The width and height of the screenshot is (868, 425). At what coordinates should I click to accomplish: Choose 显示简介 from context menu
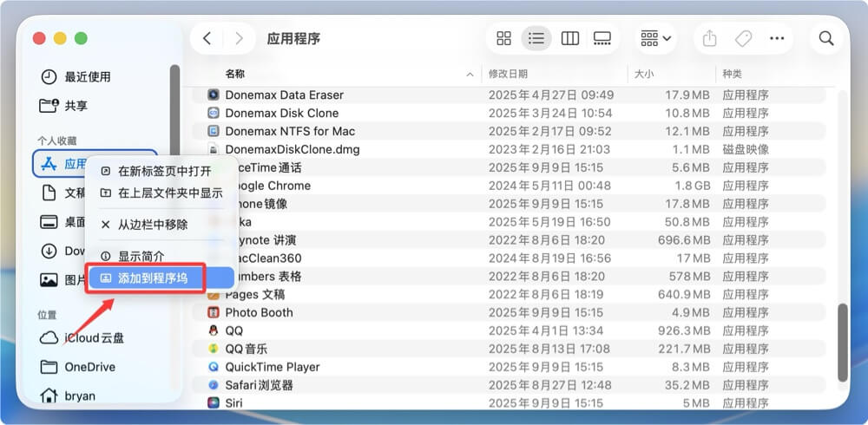[x=141, y=257]
